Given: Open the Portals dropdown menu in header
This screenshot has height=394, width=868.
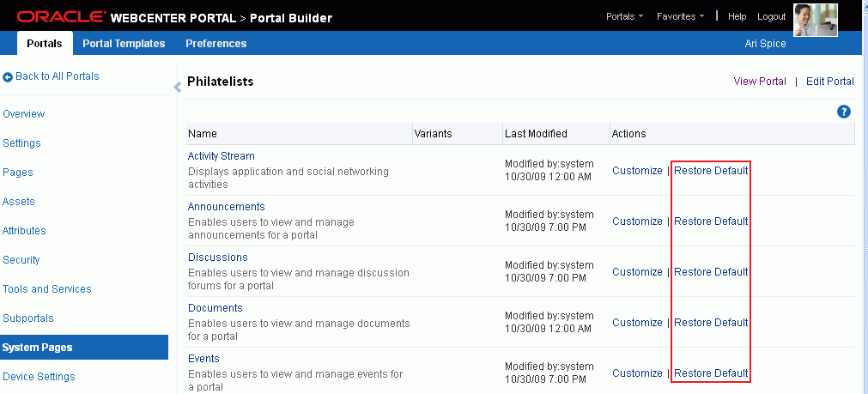Looking at the screenshot, I should pos(624,16).
